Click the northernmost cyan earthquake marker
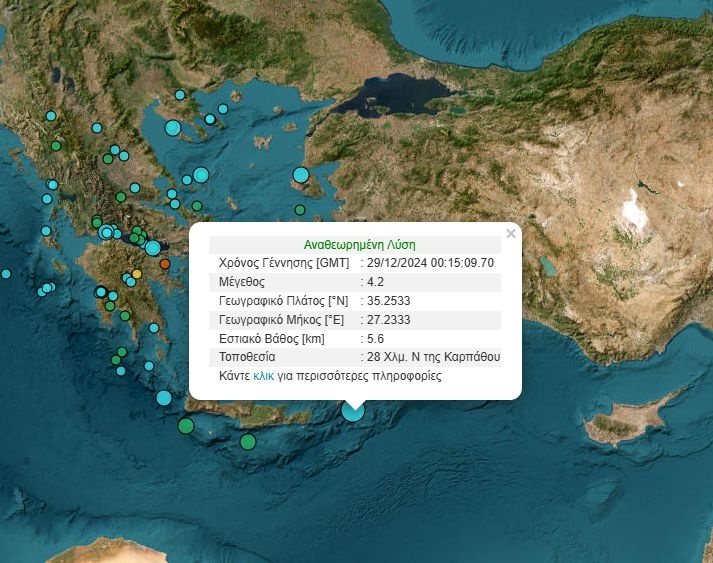Screen dimensions: 713x563 point(180,95)
